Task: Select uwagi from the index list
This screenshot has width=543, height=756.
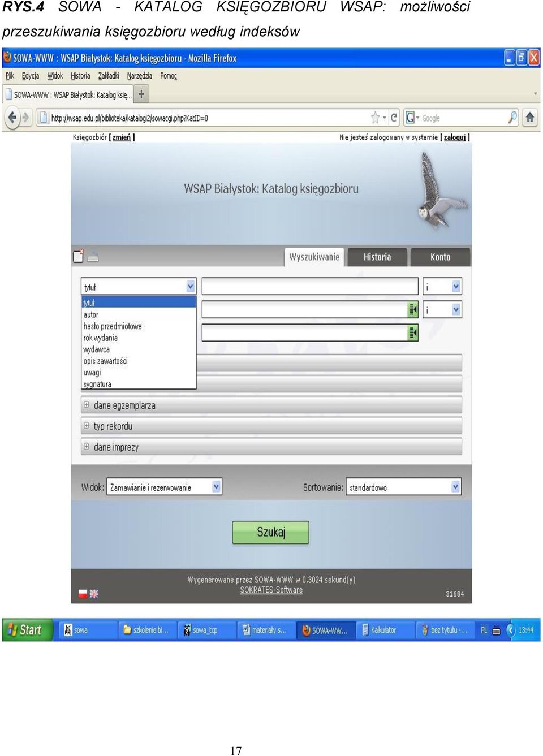Action: tap(139, 373)
